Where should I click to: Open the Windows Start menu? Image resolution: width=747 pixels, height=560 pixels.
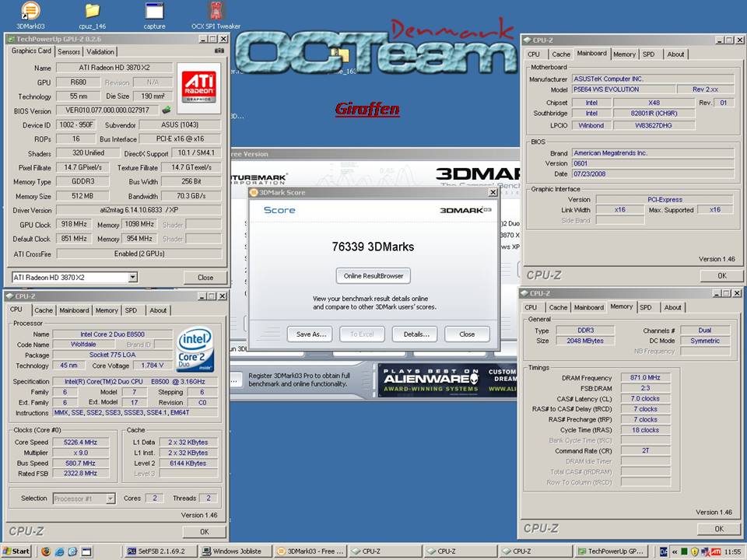pyautogui.click(x=16, y=551)
